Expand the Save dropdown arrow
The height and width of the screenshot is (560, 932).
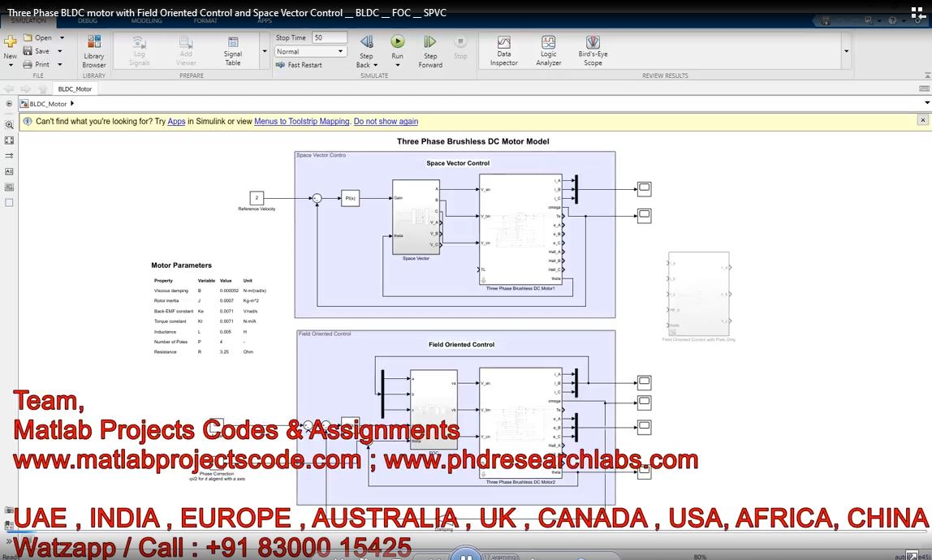[60, 51]
